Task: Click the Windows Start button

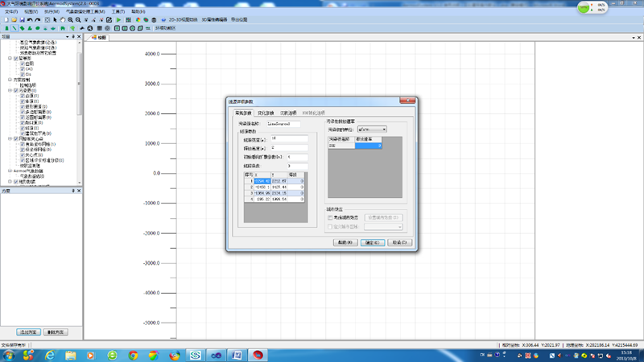Action: click(10, 355)
